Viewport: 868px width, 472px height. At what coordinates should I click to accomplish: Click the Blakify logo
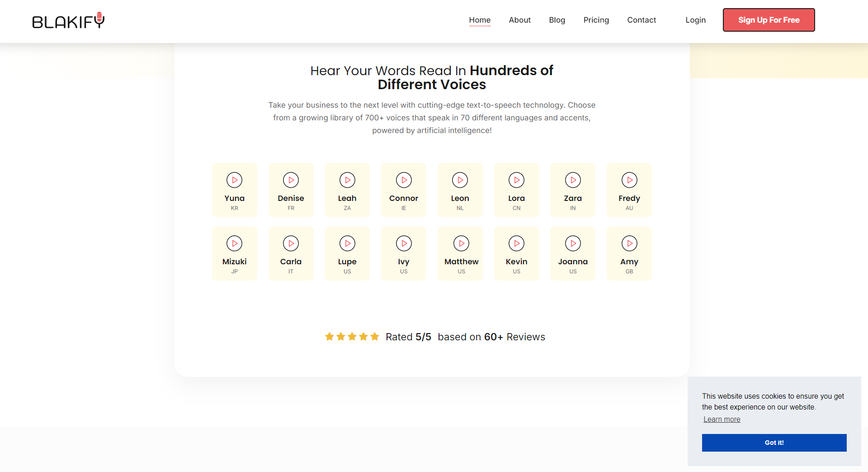pos(68,21)
